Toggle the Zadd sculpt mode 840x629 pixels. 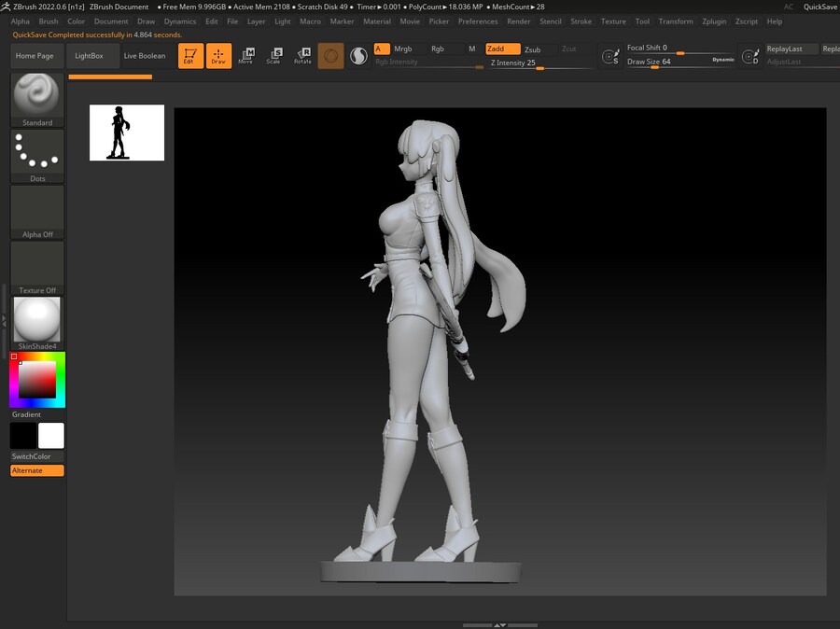point(502,49)
